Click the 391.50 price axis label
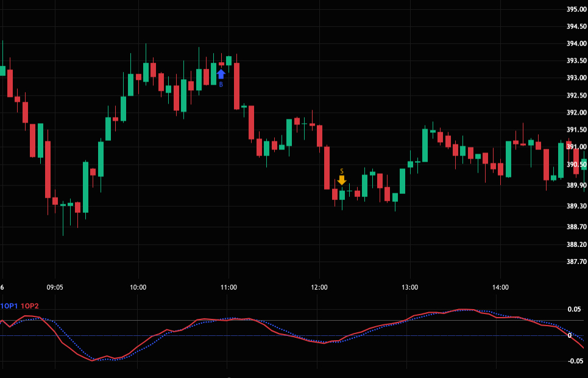The width and height of the screenshot is (588, 378). [x=577, y=129]
